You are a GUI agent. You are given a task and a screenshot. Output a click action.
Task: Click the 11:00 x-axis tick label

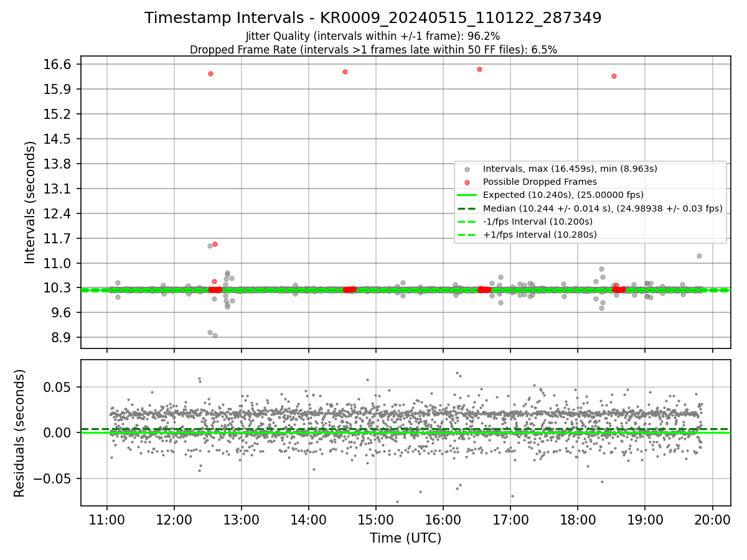coord(107,519)
